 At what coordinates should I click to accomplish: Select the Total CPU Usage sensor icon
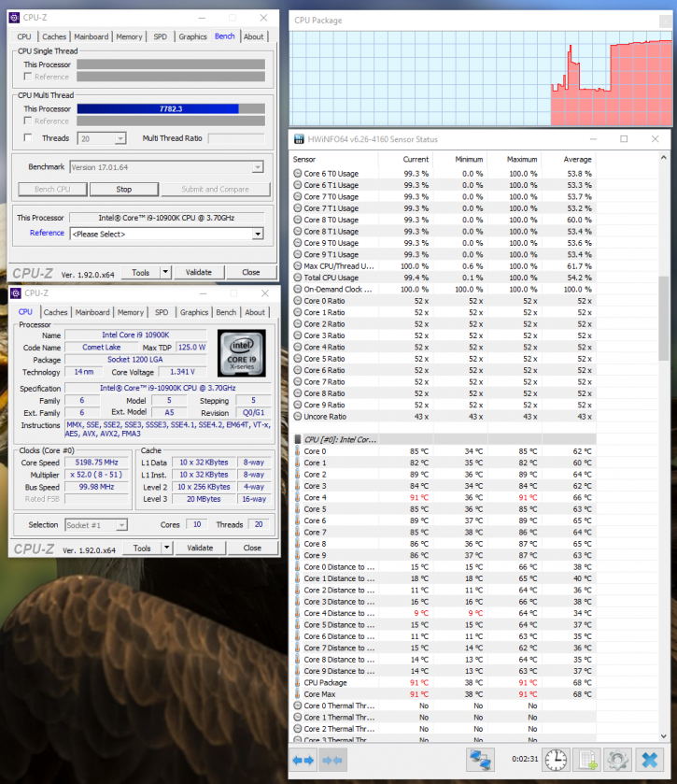(x=298, y=278)
